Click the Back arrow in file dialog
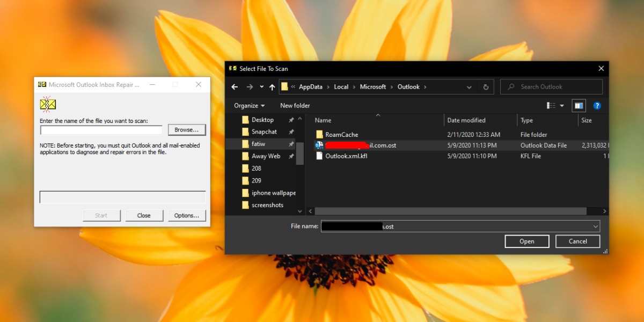644x322 pixels. [235, 87]
